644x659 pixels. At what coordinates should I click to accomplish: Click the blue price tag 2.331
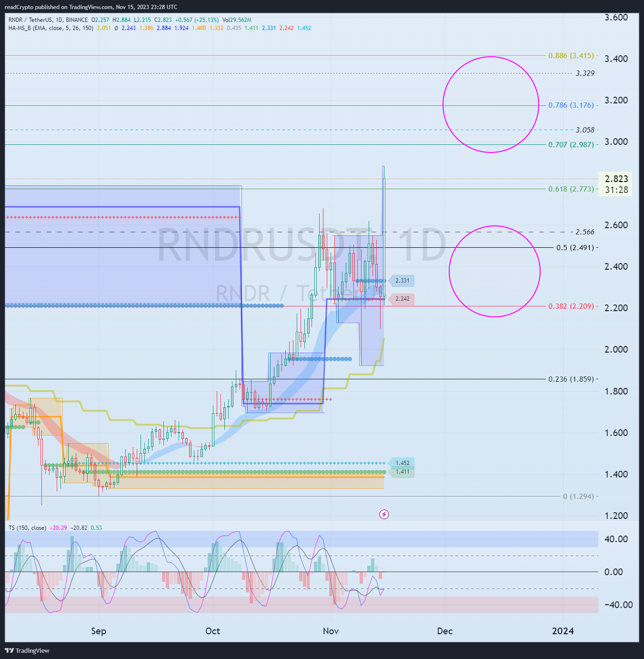tap(402, 281)
